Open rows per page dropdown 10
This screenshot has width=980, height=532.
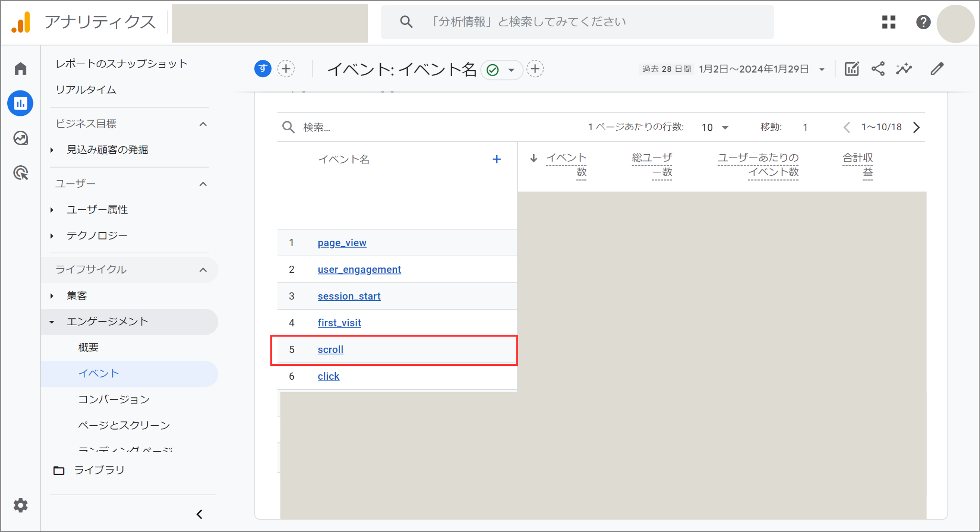click(x=715, y=127)
